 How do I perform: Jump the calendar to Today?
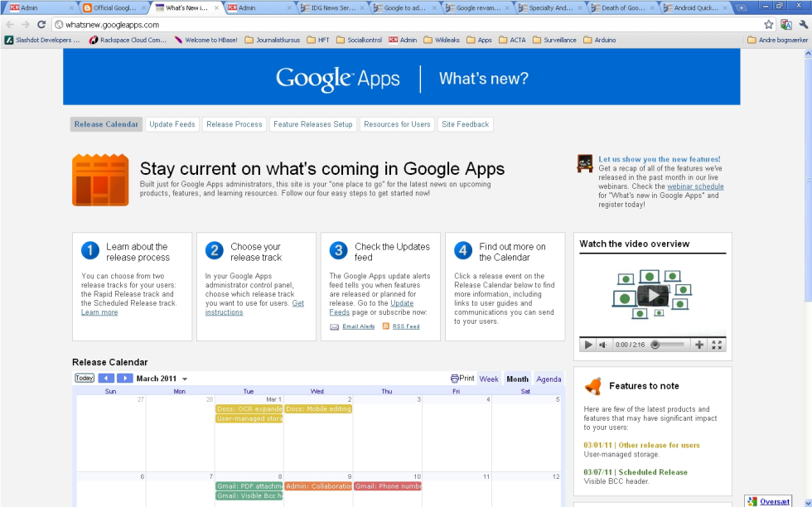(x=85, y=379)
